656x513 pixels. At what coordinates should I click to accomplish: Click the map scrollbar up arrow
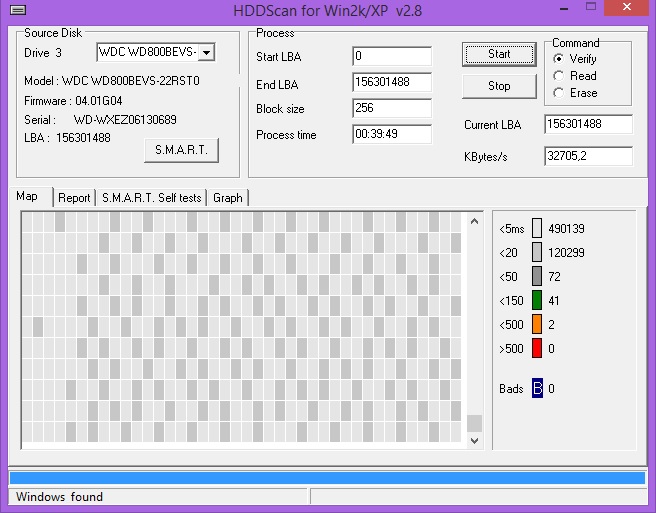(x=475, y=217)
